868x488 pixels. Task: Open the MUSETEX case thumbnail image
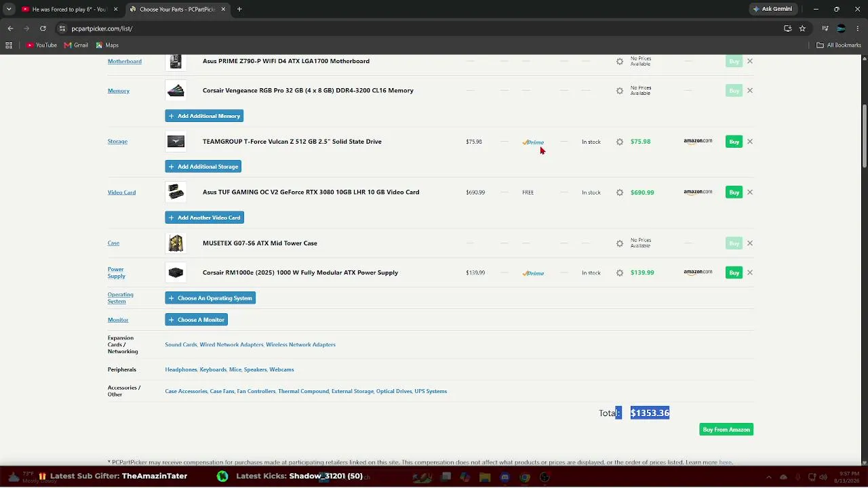coord(176,243)
